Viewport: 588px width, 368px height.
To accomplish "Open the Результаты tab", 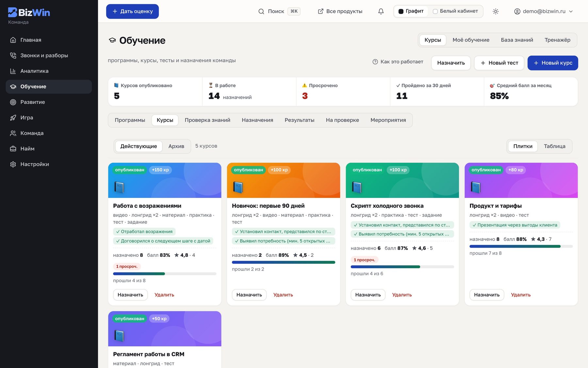I will [300, 120].
